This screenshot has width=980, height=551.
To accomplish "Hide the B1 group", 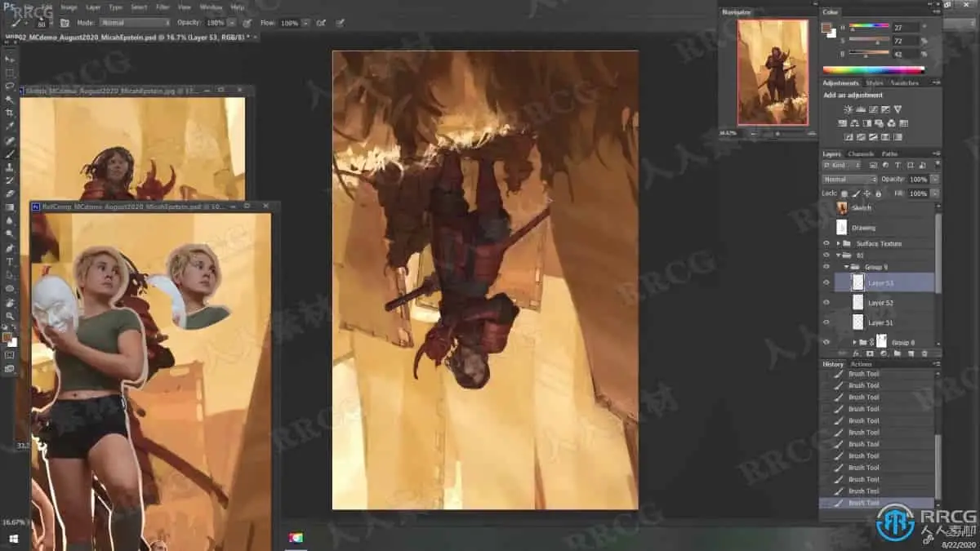I will pyautogui.click(x=826, y=255).
